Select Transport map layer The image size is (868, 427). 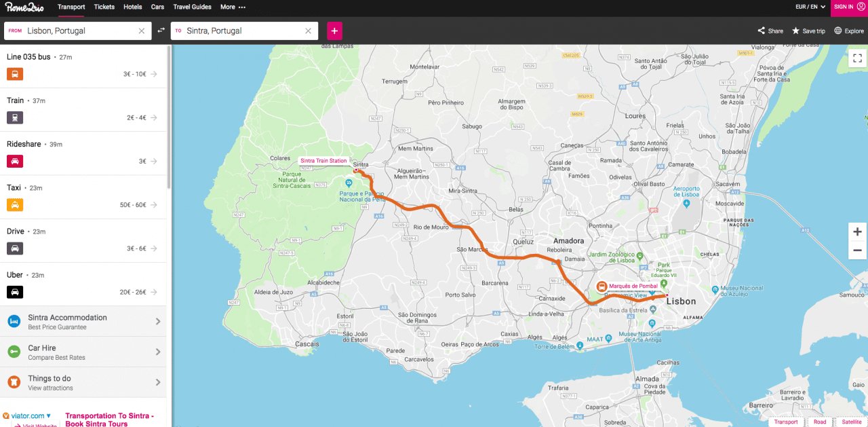786,422
